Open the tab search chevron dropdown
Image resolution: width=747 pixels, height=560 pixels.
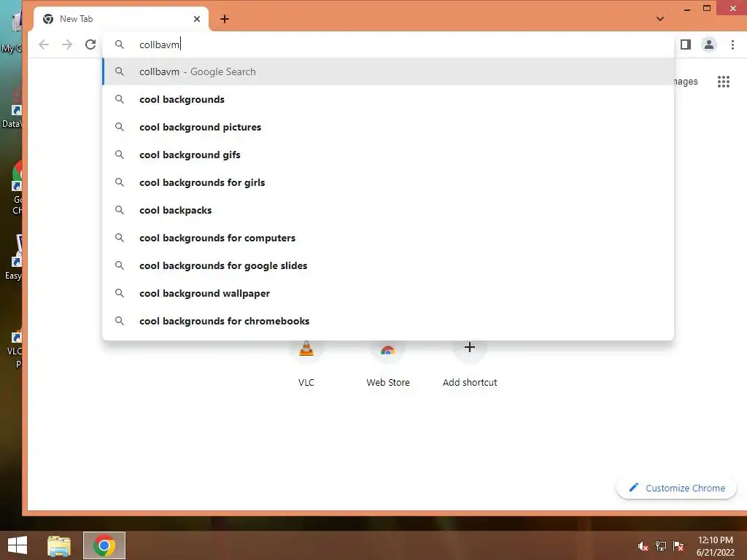(660, 19)
